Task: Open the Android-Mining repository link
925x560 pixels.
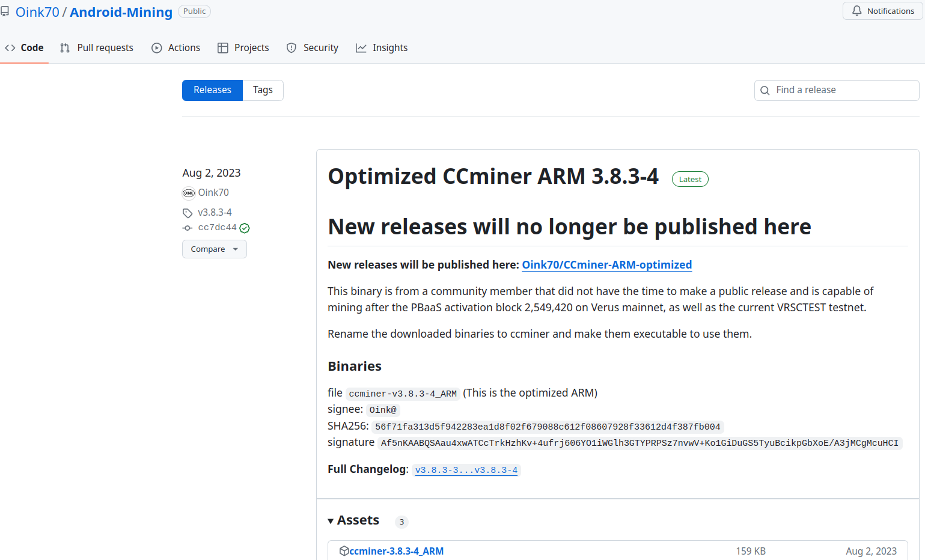Action: click(121, 12)
